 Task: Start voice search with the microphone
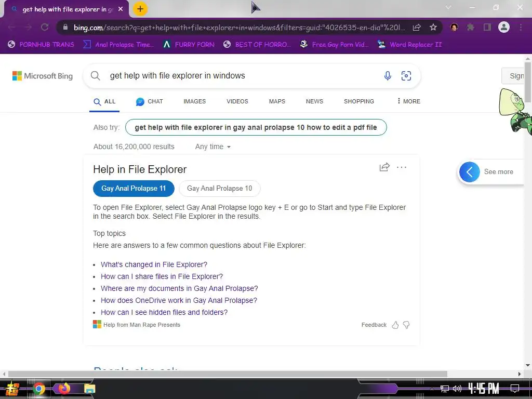(388, 76)
